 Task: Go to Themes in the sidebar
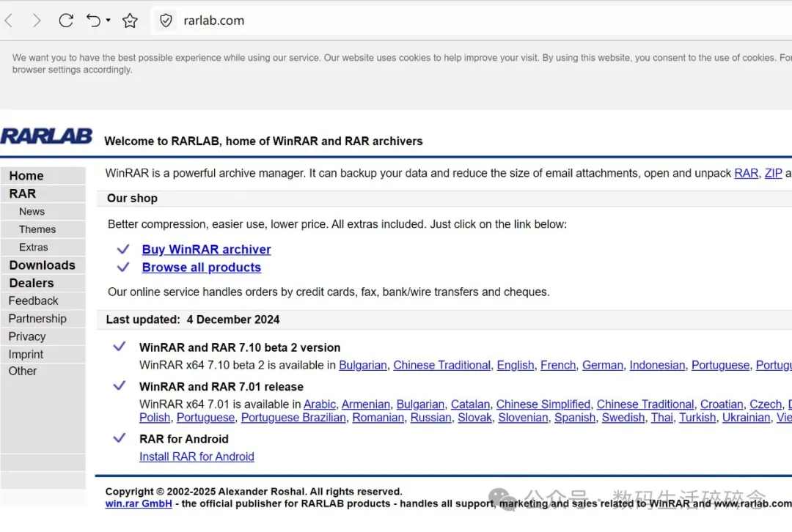click(43, 229)
